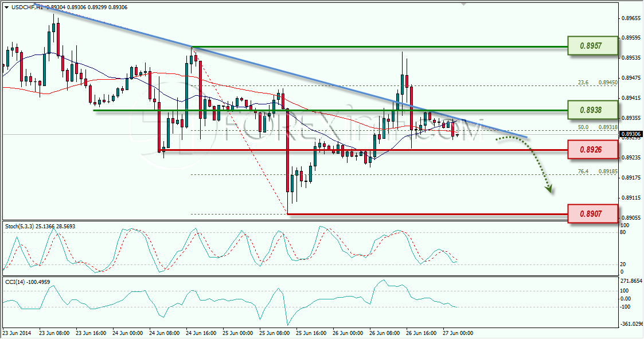Click the '24 Jun 16:00' time axis label
This screenshot has height=339, width=644.
[201, 333]
